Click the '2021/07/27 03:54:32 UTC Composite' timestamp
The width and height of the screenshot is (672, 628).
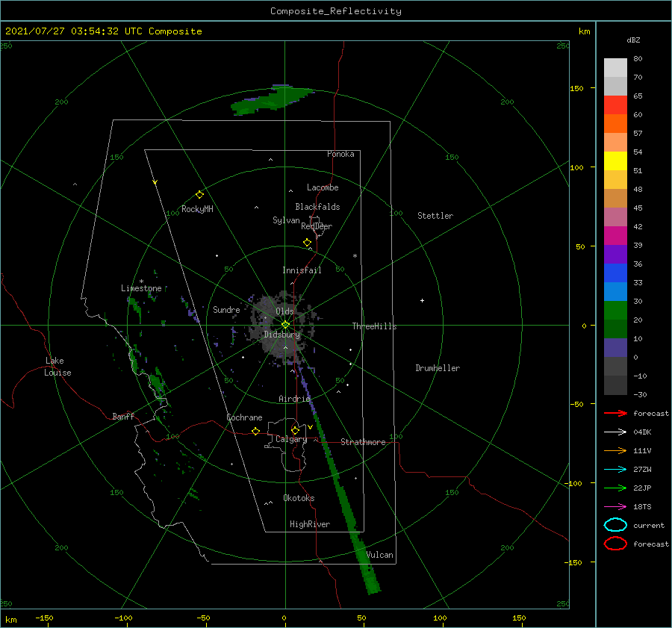[104, 31]
